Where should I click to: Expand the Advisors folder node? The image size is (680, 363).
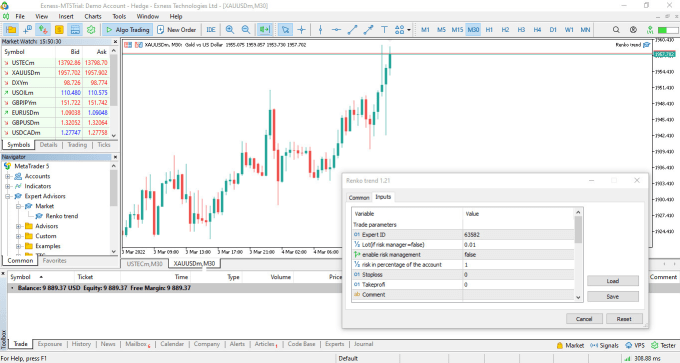click(x=18, y=226)
